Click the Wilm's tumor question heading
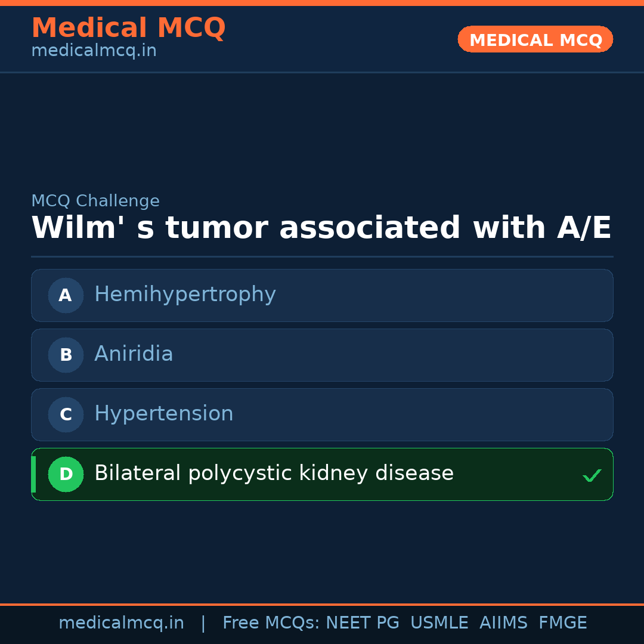The width and height of the screenshot is (644, 644). click(x=321, y=228)
